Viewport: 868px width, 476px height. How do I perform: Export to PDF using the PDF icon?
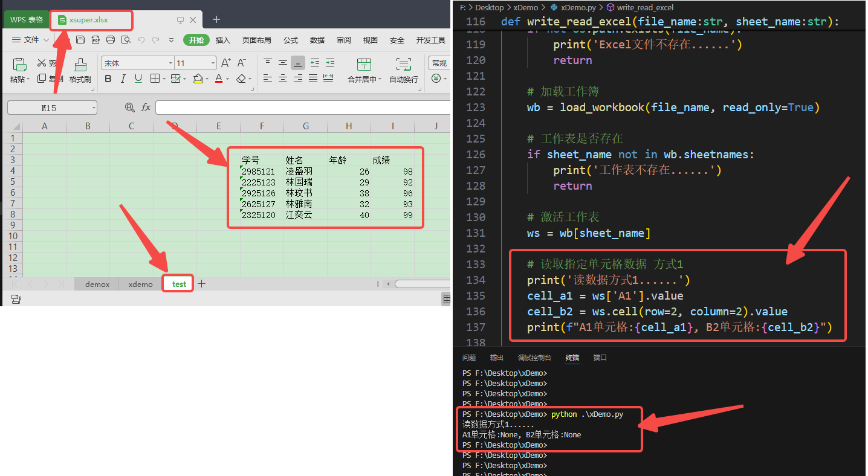tap(96, 40)
